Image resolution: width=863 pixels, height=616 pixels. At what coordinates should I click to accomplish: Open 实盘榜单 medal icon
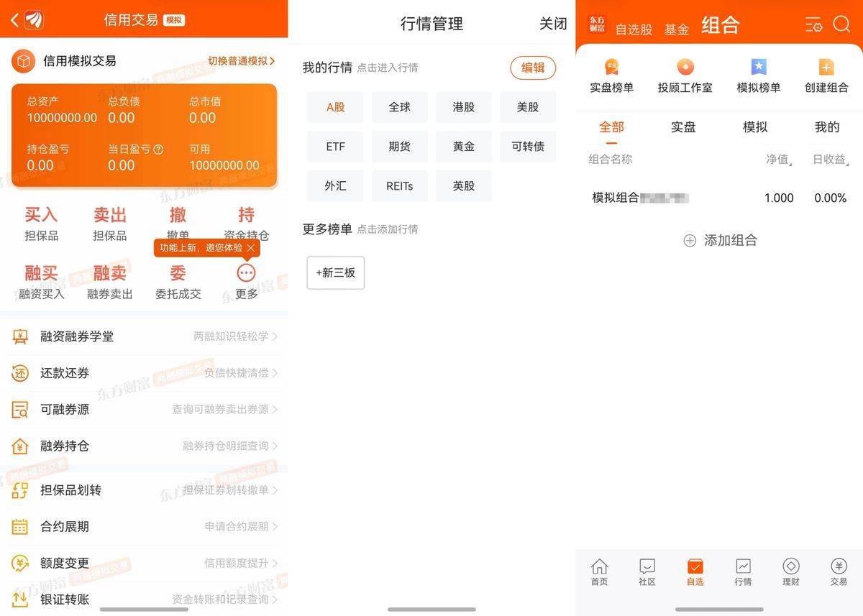pyautogui.click(x=611, y=68)
